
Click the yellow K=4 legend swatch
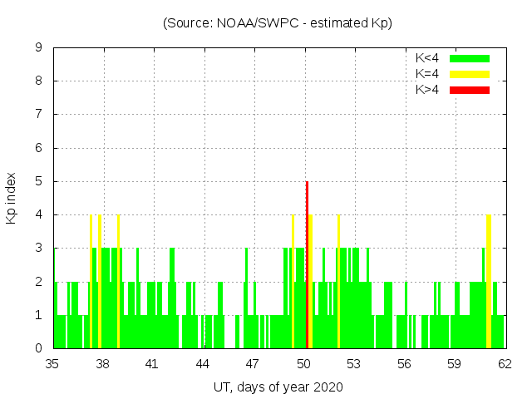[470, 74]
